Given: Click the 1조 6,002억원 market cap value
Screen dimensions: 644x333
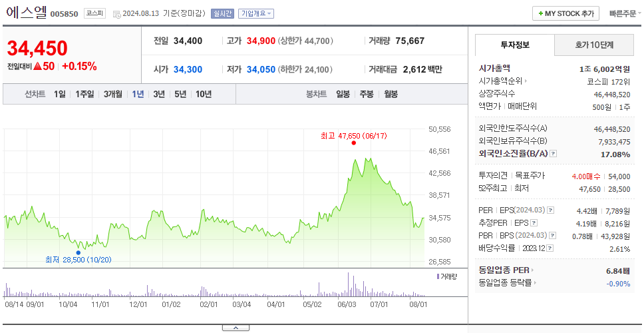Looking at the screenshot, I should tap(605, 69).
